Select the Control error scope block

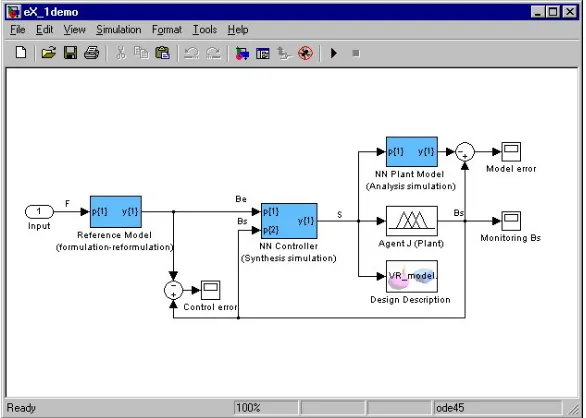(x=210, y=290)
